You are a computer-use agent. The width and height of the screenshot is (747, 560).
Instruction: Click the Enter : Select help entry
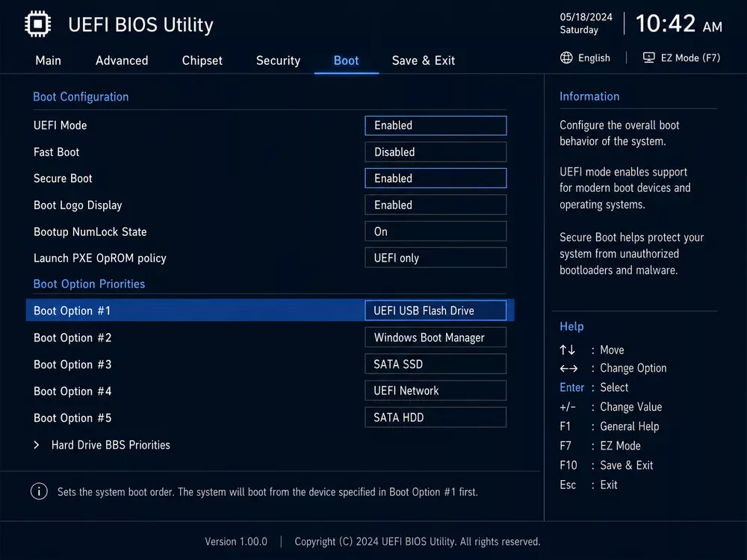(594, 388)
